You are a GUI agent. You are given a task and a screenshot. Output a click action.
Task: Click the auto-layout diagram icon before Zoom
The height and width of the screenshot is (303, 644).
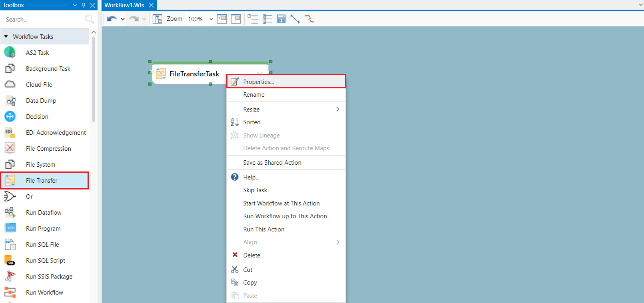(x=158, y=19)
